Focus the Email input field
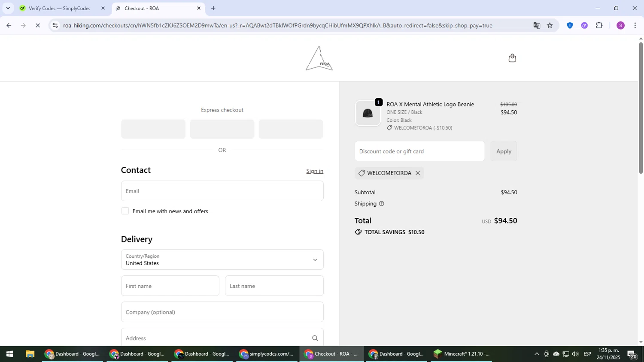This screenshot has width=644, height=362. [x=222, y=191]
